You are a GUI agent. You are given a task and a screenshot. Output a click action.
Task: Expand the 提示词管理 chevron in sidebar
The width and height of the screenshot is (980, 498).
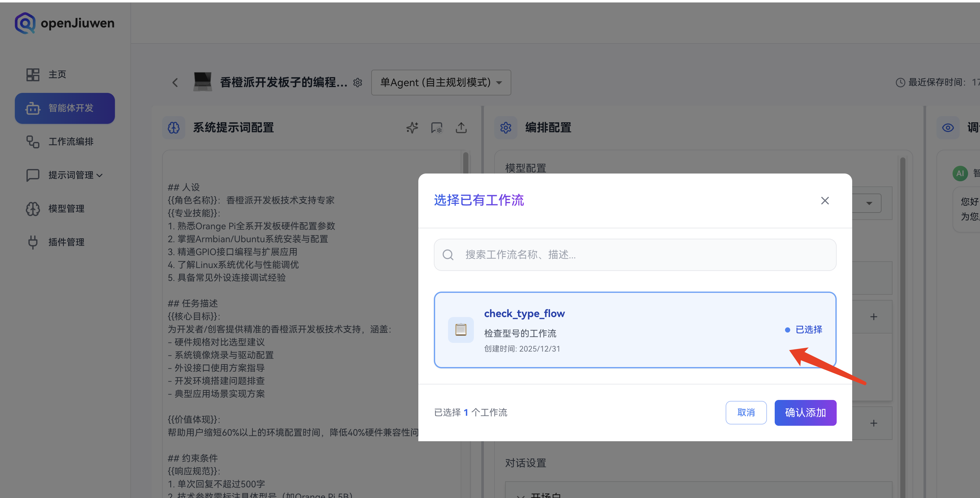pyautogui.click(x=100, y=175)
